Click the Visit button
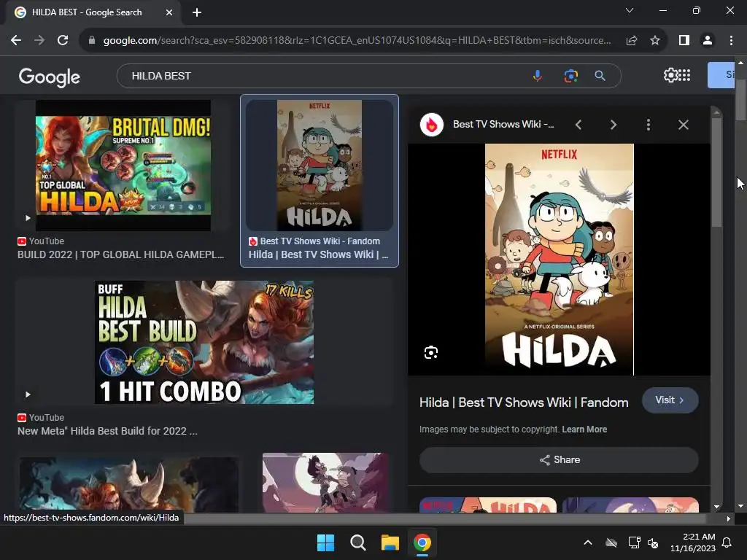This screenshot has width=747, height=560. click(x=670, y=400)
